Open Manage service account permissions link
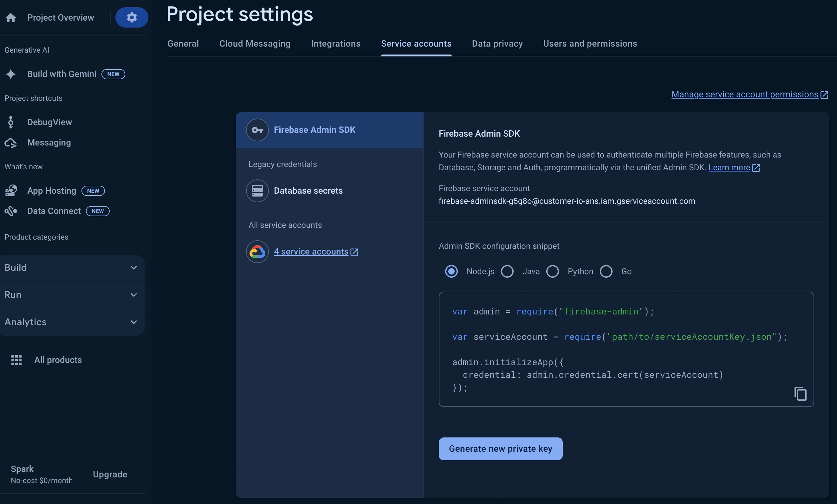 (x=745, y=94)
